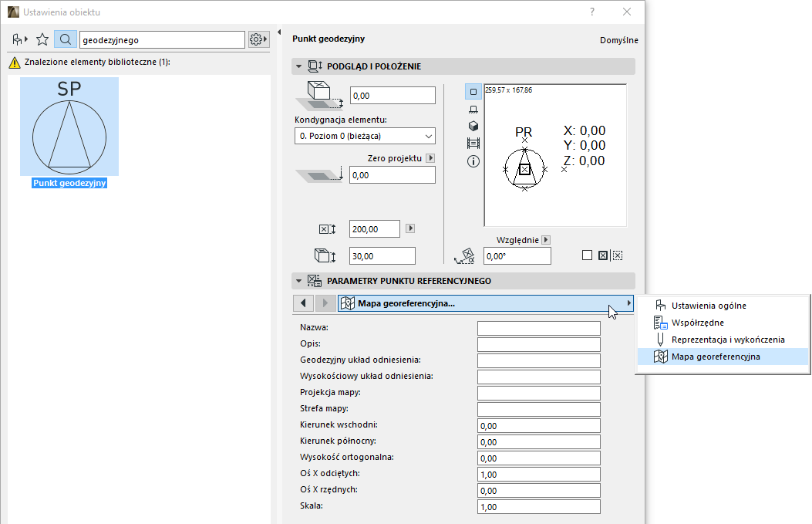Click the 30,00 height field
The image size is (812, 524).
382,256
